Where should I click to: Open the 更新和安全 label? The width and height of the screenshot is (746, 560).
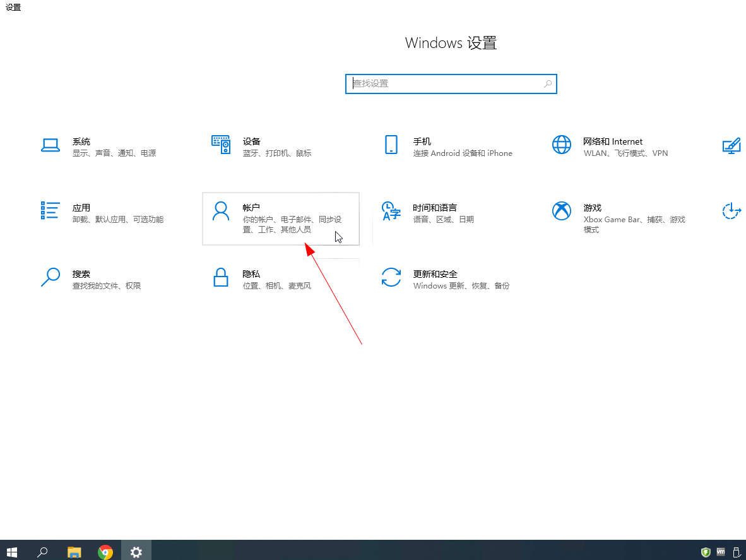[435, 274]
